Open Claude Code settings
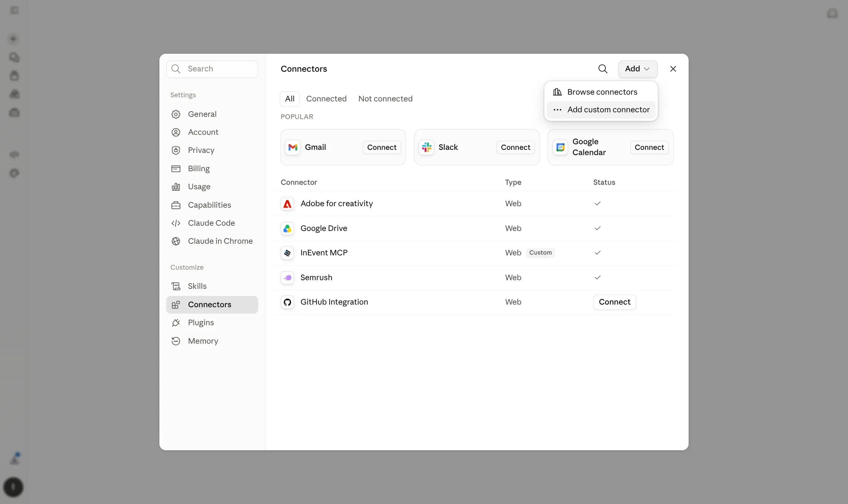The width and height of the screenshot is (848, 504). 212,223
